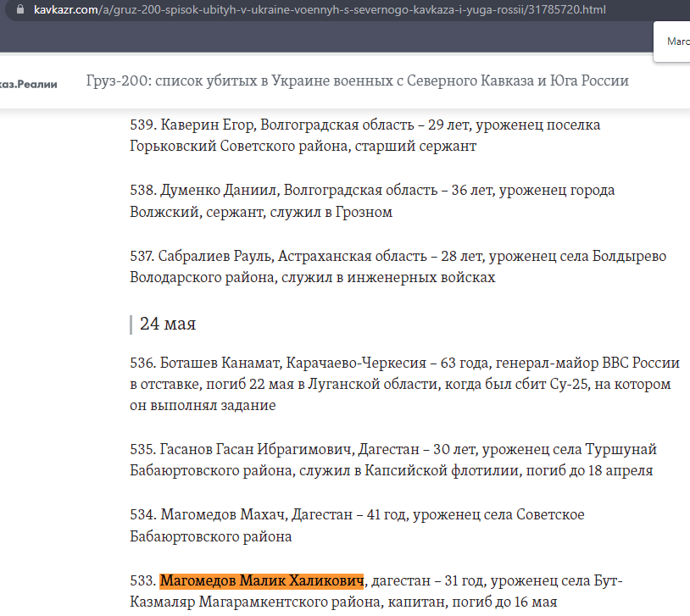Click the find-in-page box showing Маго
Viewport: 690px width, 616px height.
click(x=675, y=41)
